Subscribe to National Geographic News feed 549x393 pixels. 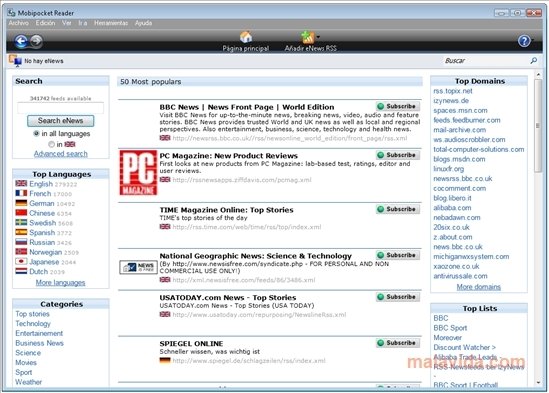point(398,255)
